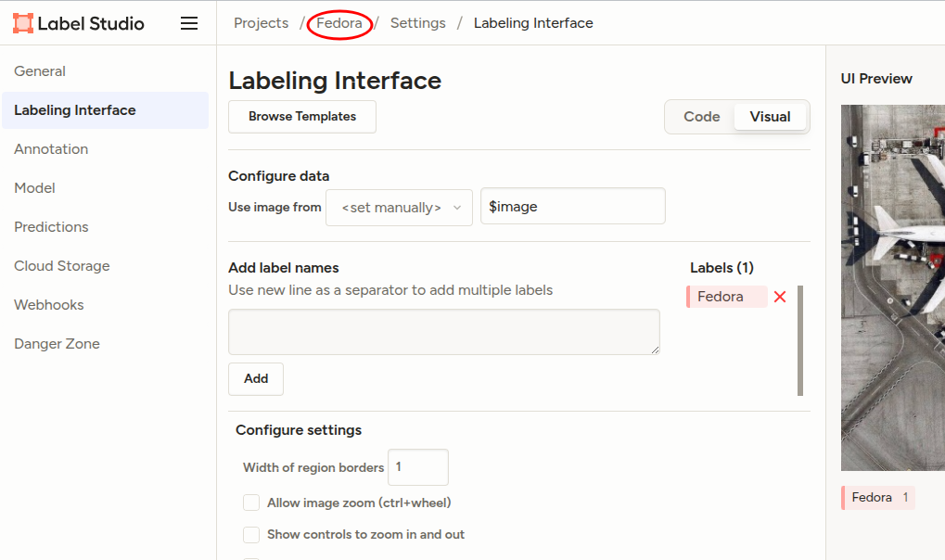Switch to the Code view tab
Viewport: 945px width, 560px height.
(701, 117)
